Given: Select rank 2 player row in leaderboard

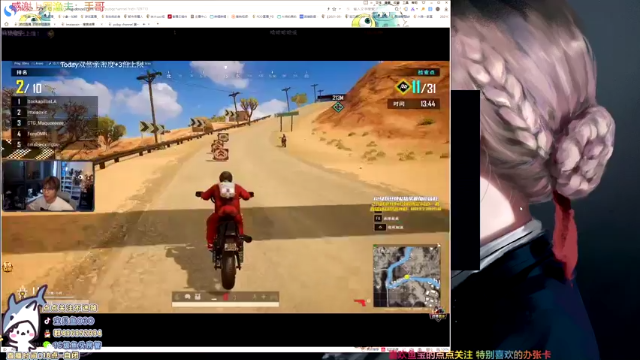Looking at the screenshot, I should (55, 112).
